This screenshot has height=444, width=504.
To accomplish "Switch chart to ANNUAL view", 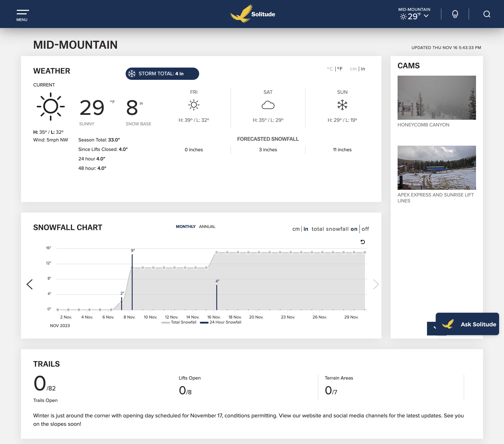I will coord(207,226).
